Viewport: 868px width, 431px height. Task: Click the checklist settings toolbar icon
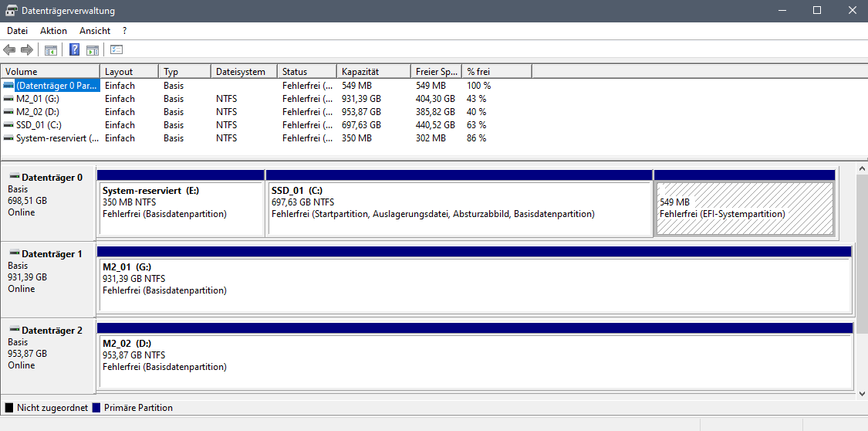click(117, 50)
